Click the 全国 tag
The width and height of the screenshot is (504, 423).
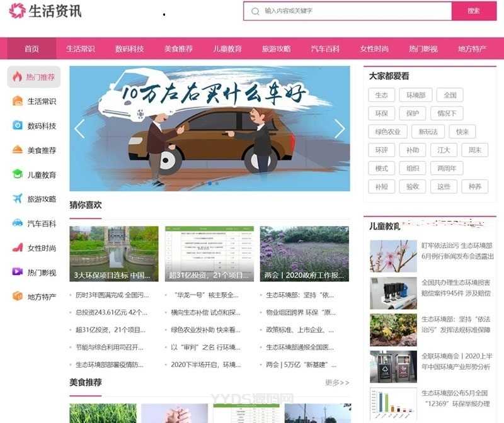pyautogui.click(x=450, y=95)
